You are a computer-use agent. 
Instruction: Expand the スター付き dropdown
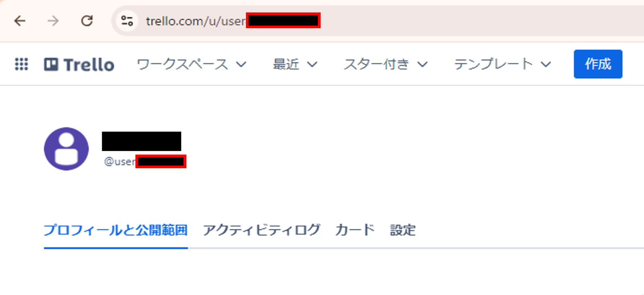[x=385, y=64]
